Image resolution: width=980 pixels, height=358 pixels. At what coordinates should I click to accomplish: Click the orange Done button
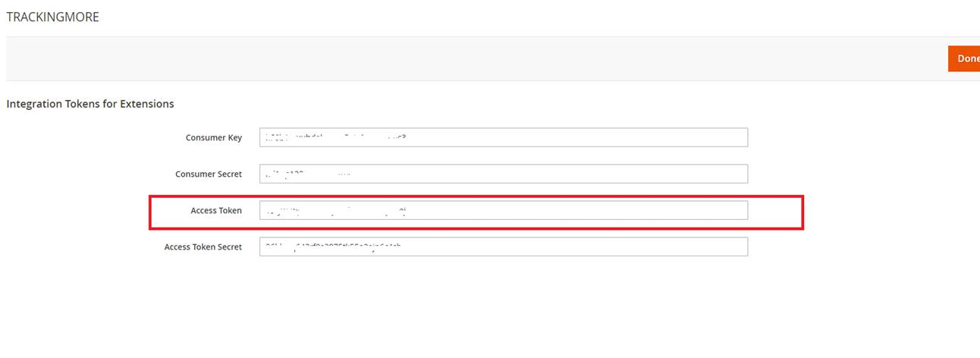tap(964, 58)
